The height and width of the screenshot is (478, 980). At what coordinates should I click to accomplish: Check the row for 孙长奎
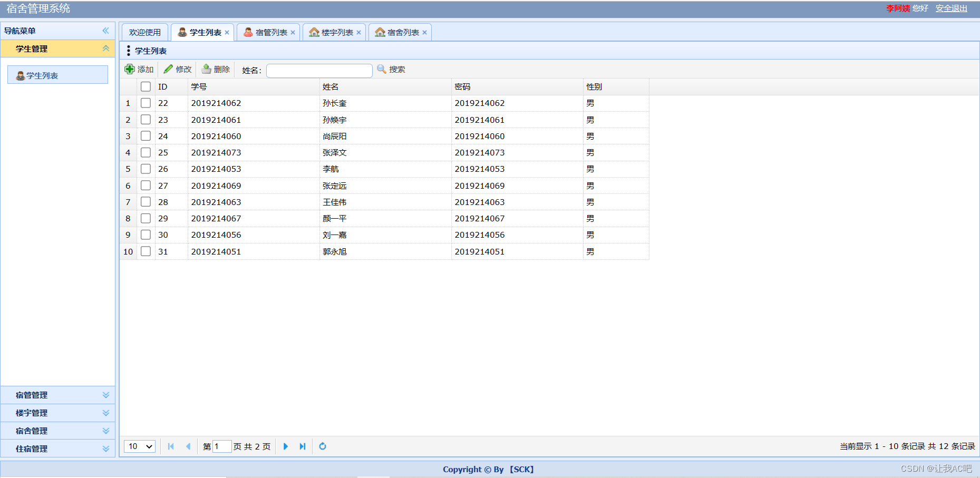(146, 103)
